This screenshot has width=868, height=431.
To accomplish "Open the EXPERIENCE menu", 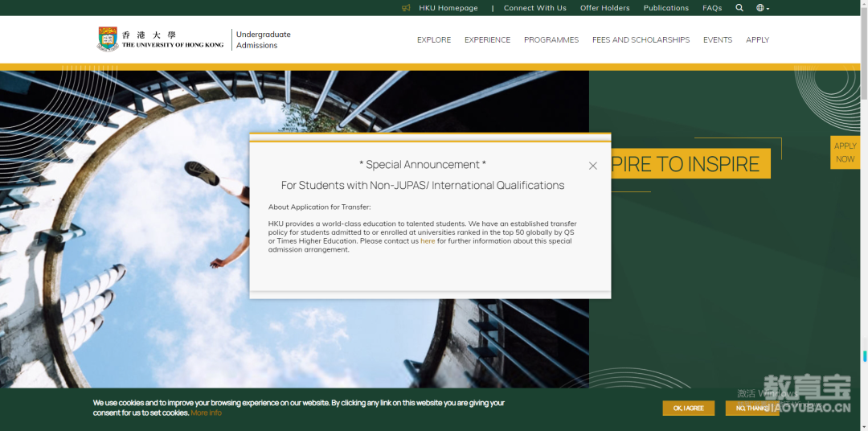I will coord(487,40).
